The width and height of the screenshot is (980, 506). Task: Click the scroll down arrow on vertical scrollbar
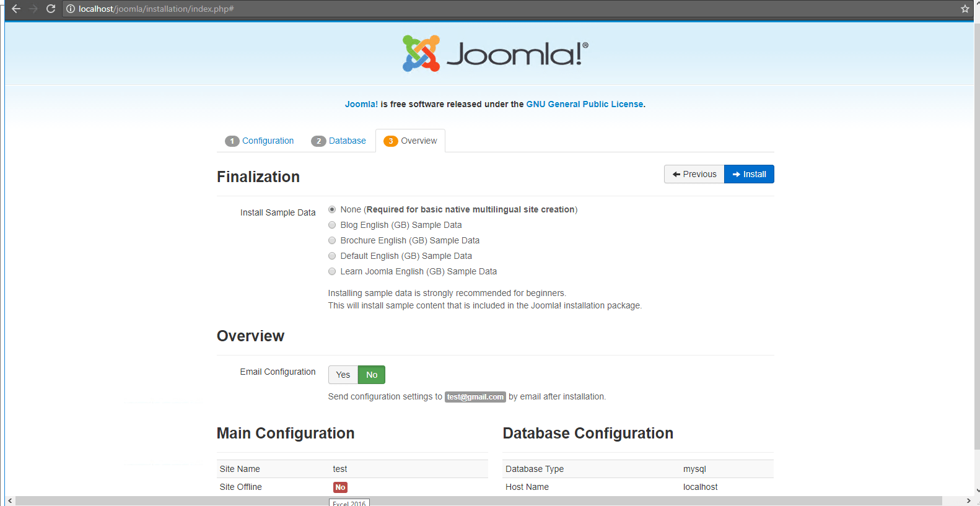pyautogui.click(x=977, y=491)
